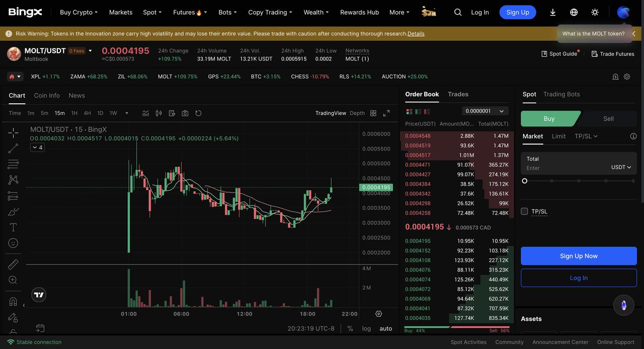The image size is (644, 349).
Task: Click the download app icon
Action: pos(553,13)
